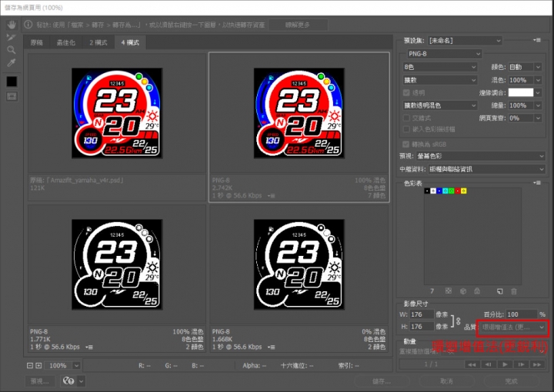Open the 擴散 dither method dropdown
This screenshot has width=554, height=392.
(x=440, y=80)
